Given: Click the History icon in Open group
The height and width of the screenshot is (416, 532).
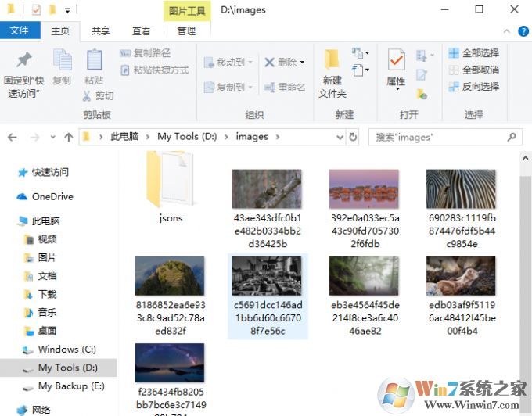Looking at the screenshot, I should tap(422, 94).
